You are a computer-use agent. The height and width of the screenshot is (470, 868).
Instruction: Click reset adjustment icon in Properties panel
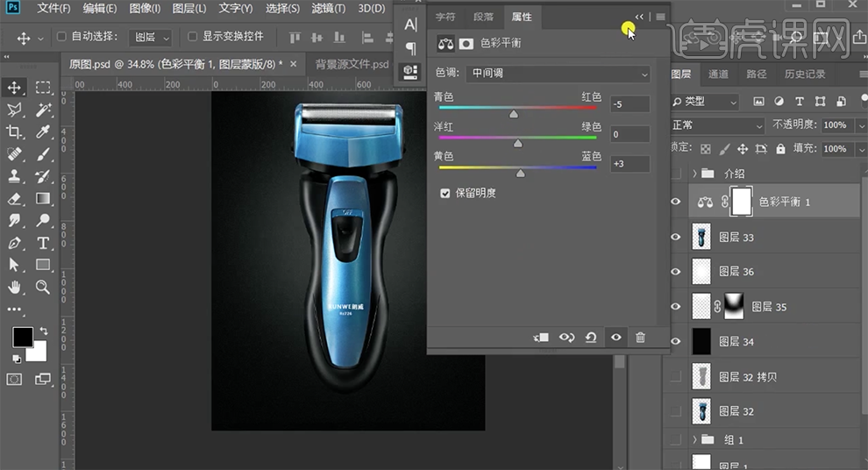click(591, 338)
